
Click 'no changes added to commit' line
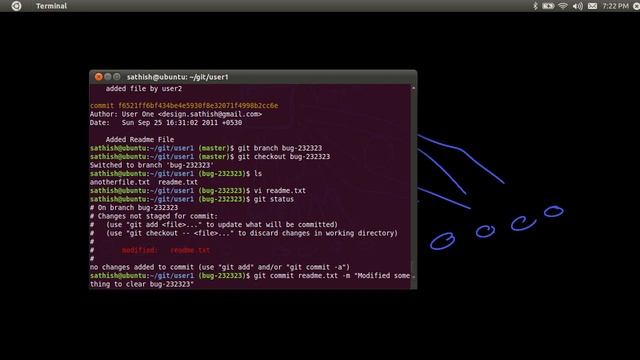coord(220,267)
